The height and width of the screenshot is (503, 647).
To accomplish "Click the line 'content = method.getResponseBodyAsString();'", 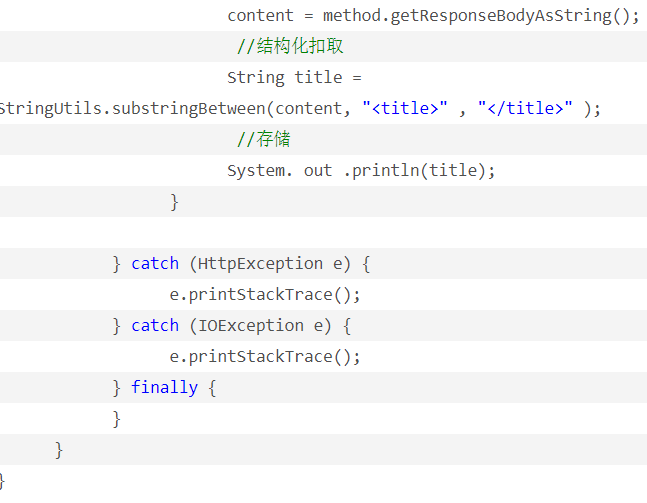I will [x=433, y=16].
